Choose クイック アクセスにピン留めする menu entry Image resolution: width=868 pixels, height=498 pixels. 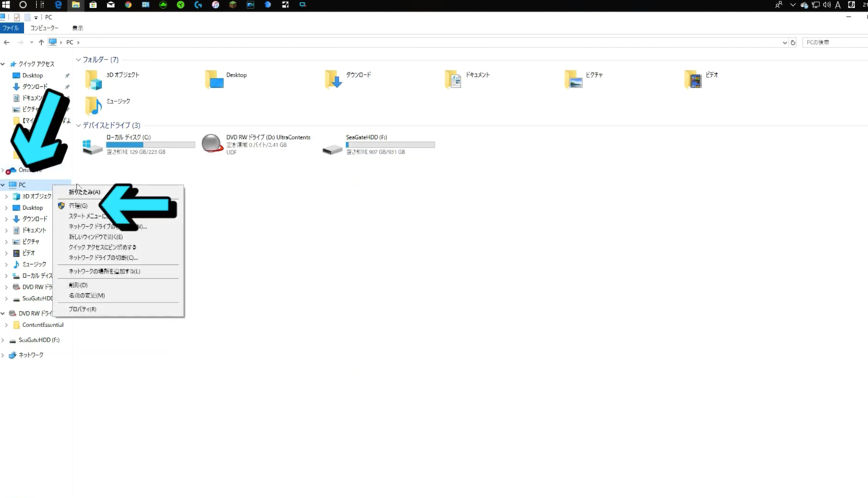point(119,247)
